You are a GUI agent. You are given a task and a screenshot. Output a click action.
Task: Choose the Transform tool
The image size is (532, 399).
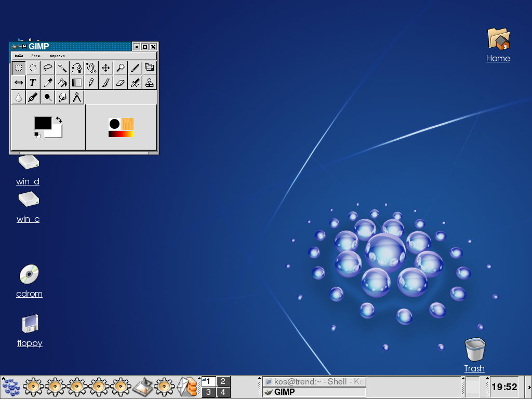150,68
